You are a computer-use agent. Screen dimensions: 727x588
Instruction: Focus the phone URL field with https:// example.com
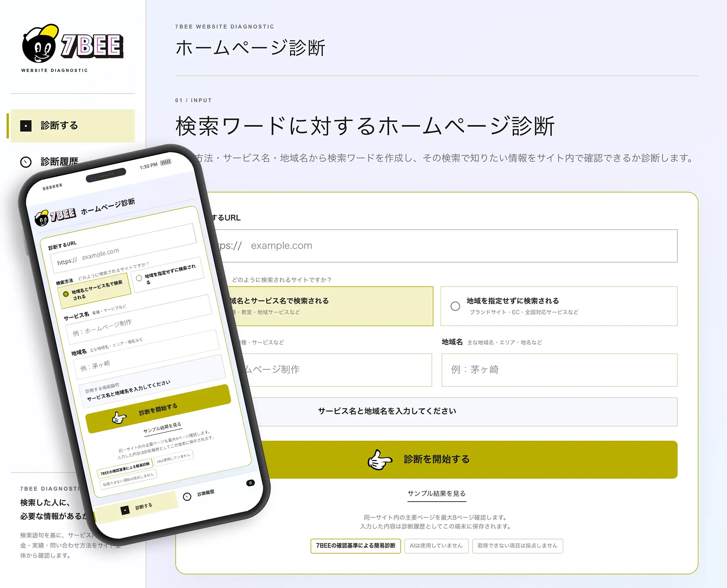(124, 249)
